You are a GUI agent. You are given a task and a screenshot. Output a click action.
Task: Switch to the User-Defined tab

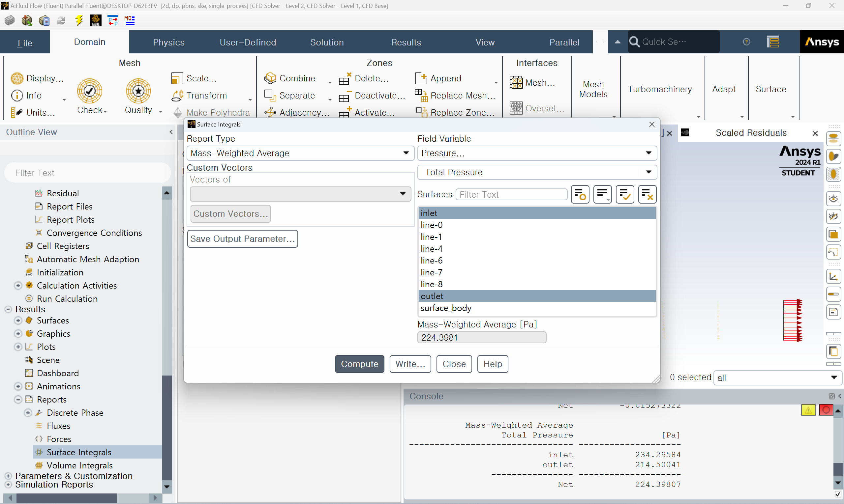pos(248,42)
